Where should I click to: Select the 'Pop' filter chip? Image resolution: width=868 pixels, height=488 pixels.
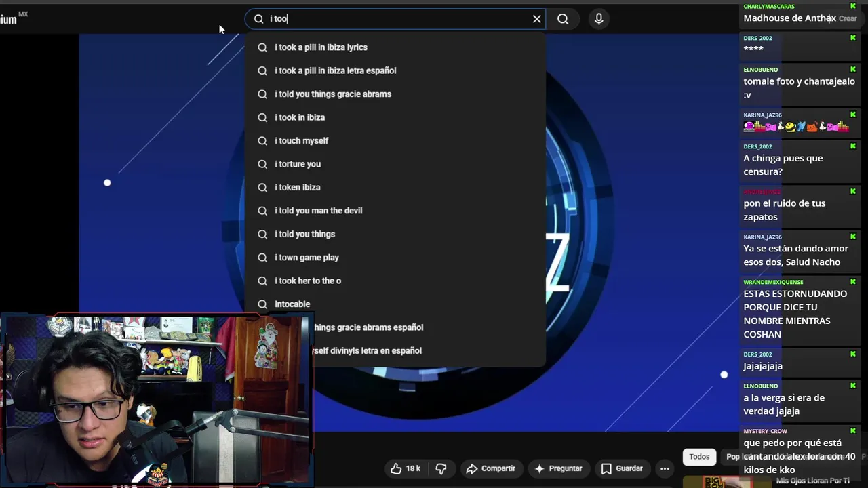tap(732, 457)
